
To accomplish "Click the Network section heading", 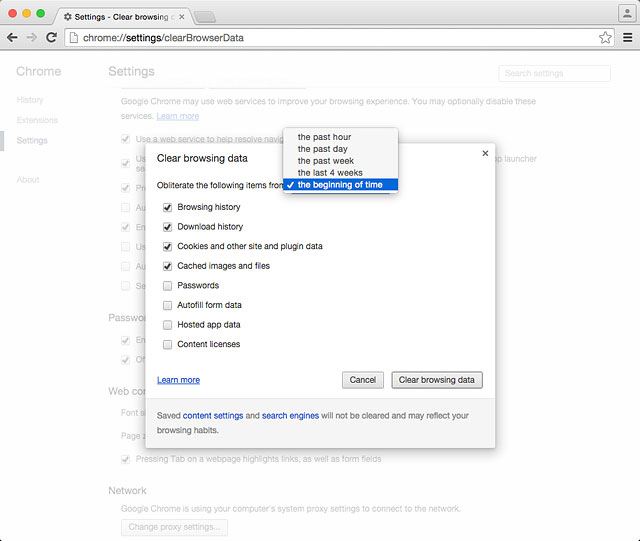I will coord(127,490).
